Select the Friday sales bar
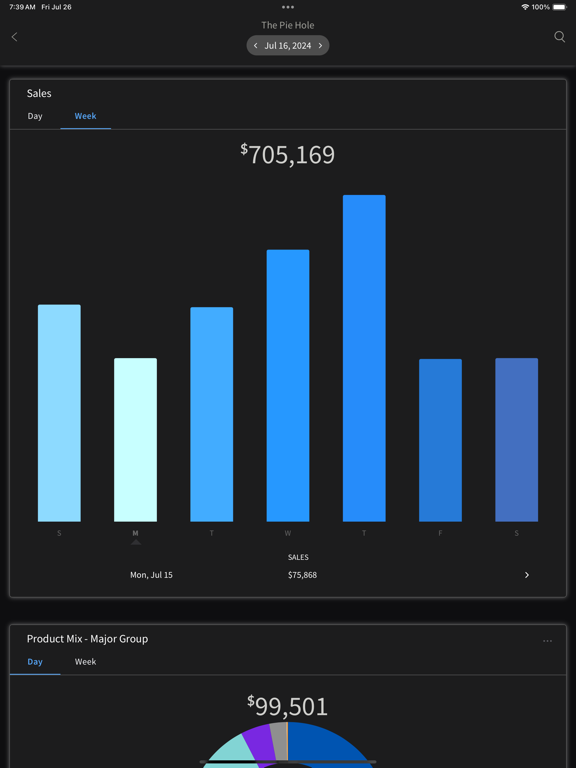The width and height of the screenshot is (576, 768). tap(440, 440)
